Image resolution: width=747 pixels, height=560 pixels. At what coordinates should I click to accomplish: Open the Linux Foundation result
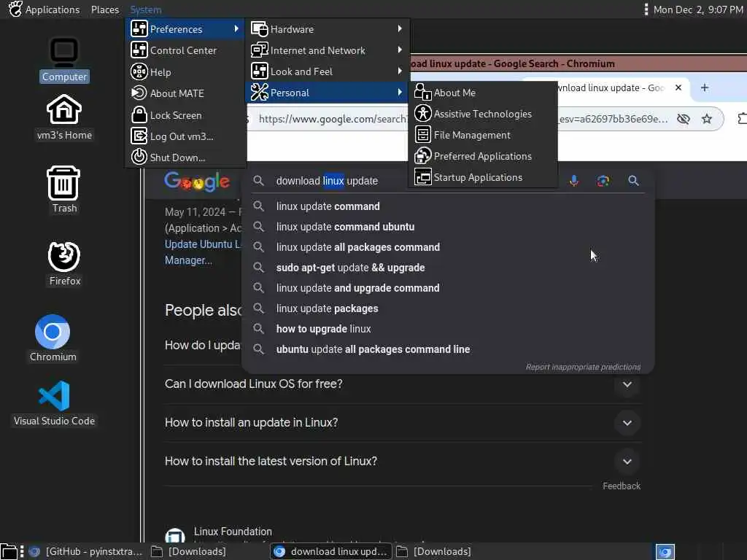pos(233,532)
